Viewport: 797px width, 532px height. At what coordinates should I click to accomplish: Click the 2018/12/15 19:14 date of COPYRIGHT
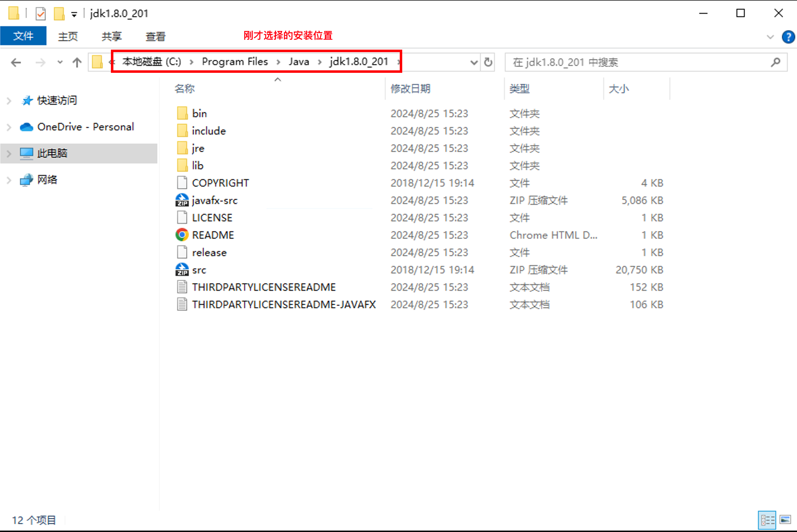pos(432,183)
